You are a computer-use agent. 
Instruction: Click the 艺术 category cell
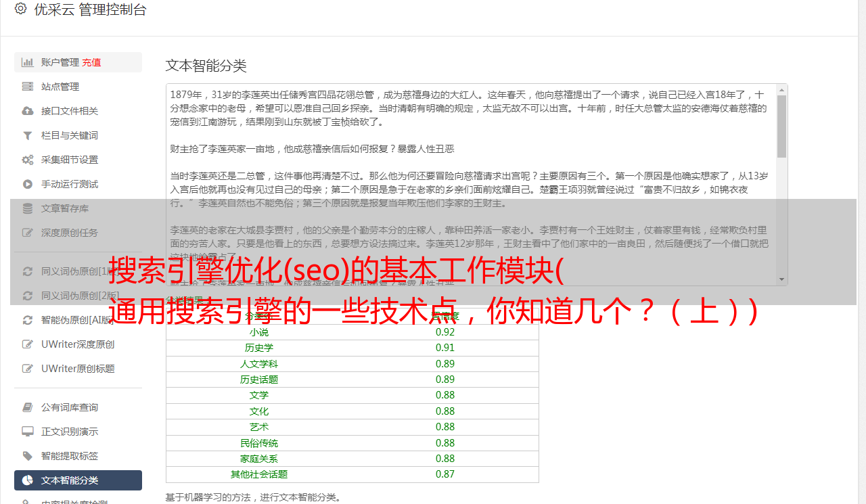tap(259, 427)
